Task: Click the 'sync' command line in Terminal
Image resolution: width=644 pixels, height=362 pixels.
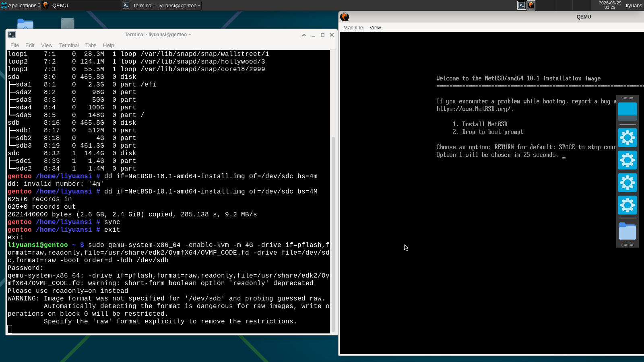Action: [64, 222]
